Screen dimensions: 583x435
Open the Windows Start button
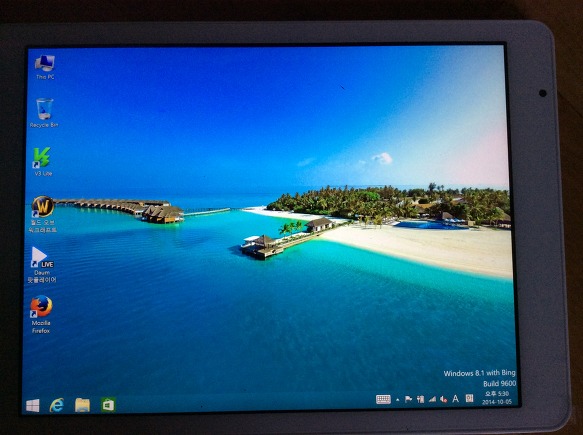[33, 405]
